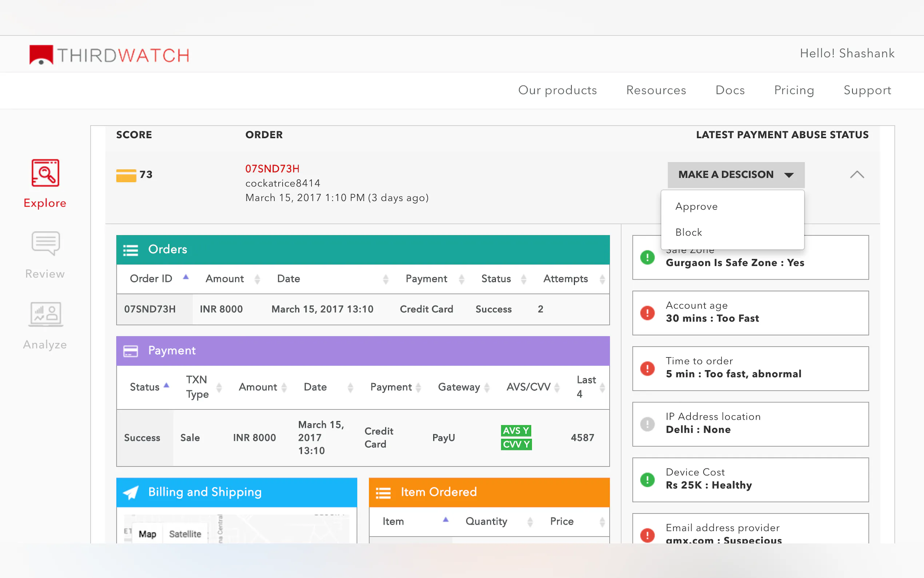Viewport: 924px width, 578px height.
Task: Click the Thirdwatch logo
Action: (x=109, y=55)
